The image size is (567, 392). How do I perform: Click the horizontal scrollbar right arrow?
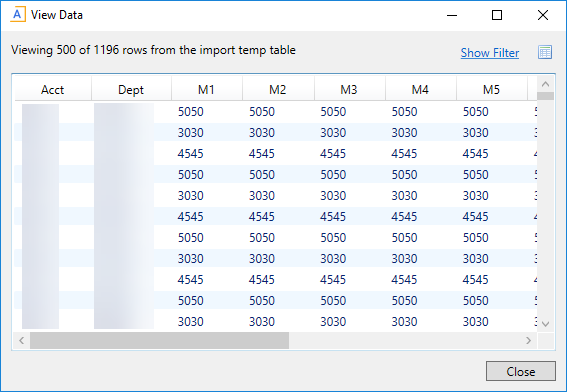point(529,340)
